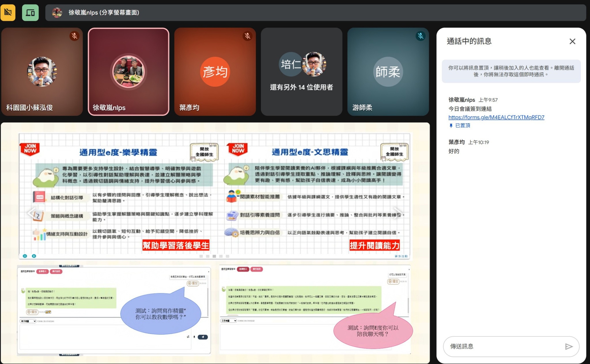Click the send message arrow icon

pos(569,346)
